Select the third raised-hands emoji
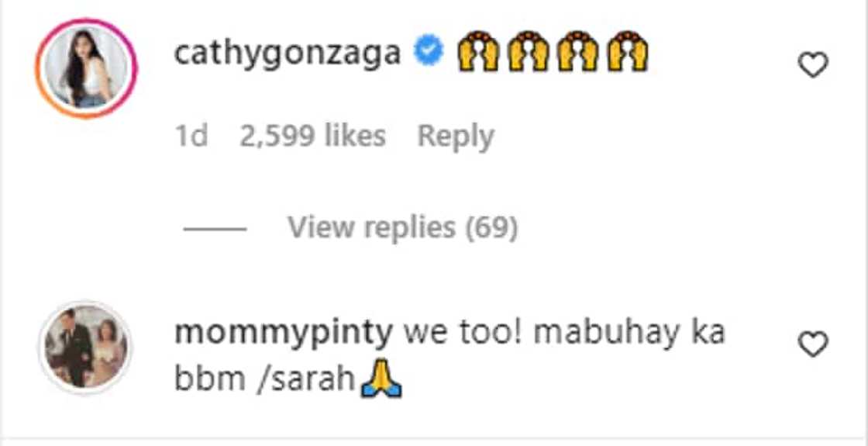Viewport: 868px width, 446px height. pyautogui.click(x=577, y=53)
